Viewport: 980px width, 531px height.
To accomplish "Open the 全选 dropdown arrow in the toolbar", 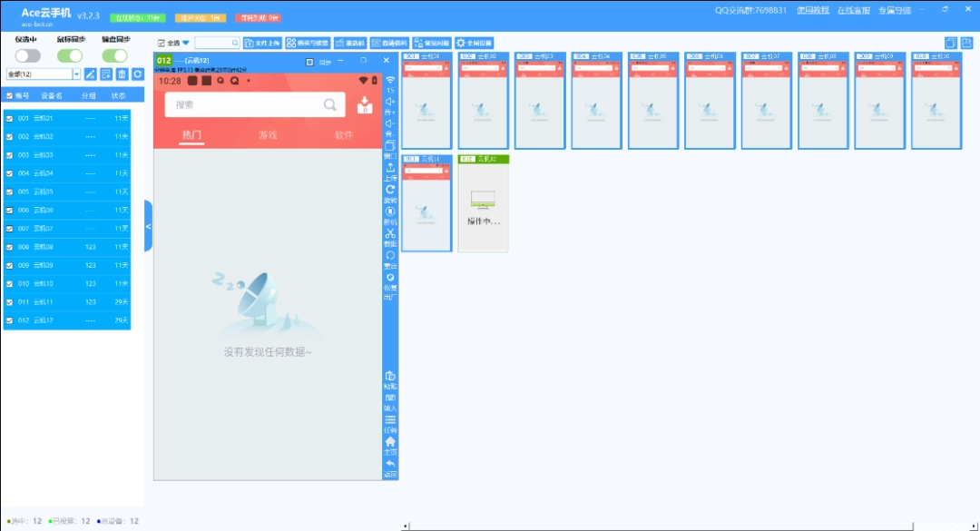I will coord(185,42).
